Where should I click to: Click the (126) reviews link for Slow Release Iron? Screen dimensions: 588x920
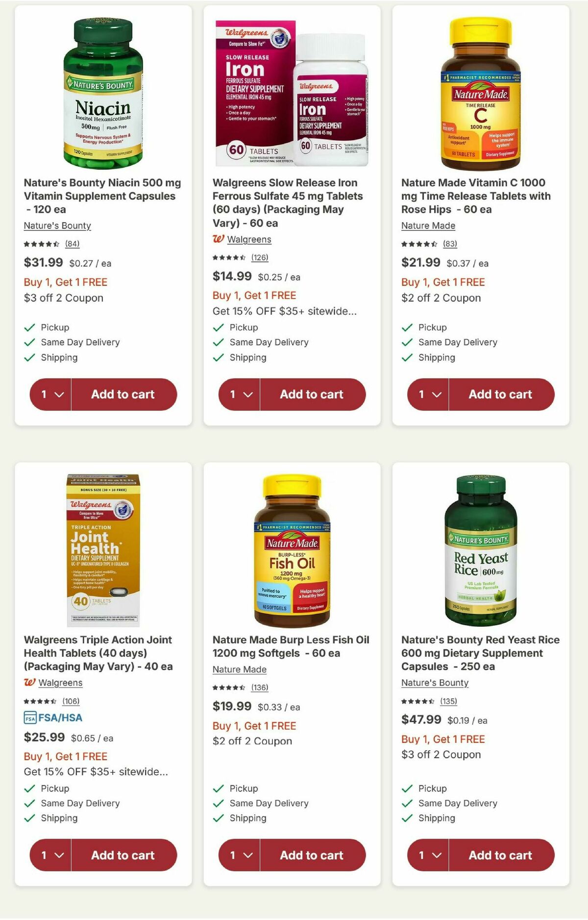(x=259, y=258)
